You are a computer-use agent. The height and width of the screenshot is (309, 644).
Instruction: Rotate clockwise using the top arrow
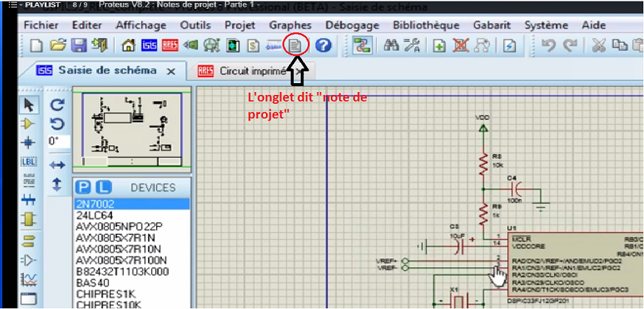pyautogui.click(x=57, y=105)
